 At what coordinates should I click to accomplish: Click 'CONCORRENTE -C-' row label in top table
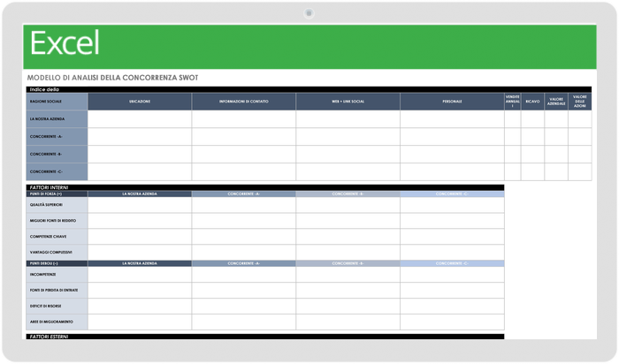(57, 172)
